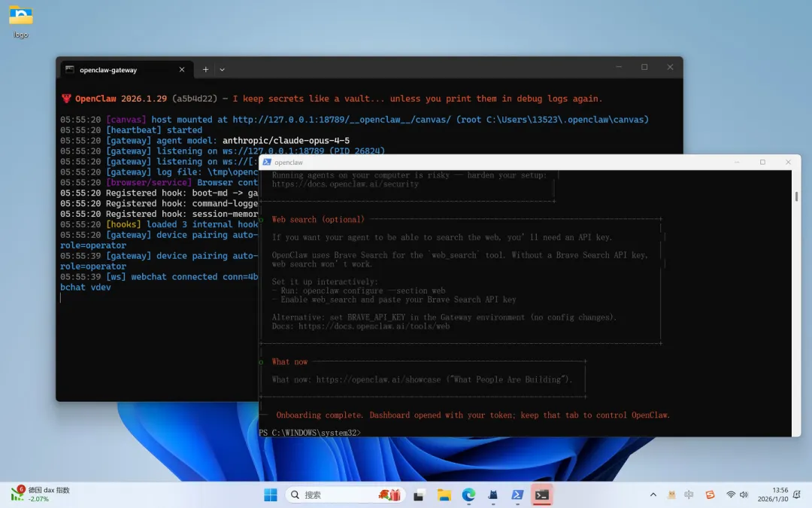Click the taskbar search box

[345, 495]
